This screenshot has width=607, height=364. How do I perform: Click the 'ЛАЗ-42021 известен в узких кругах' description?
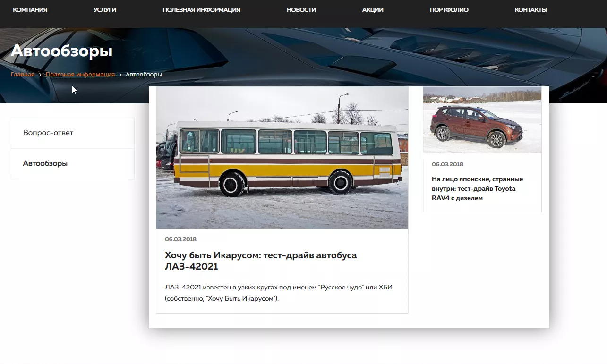click(279, 293)
